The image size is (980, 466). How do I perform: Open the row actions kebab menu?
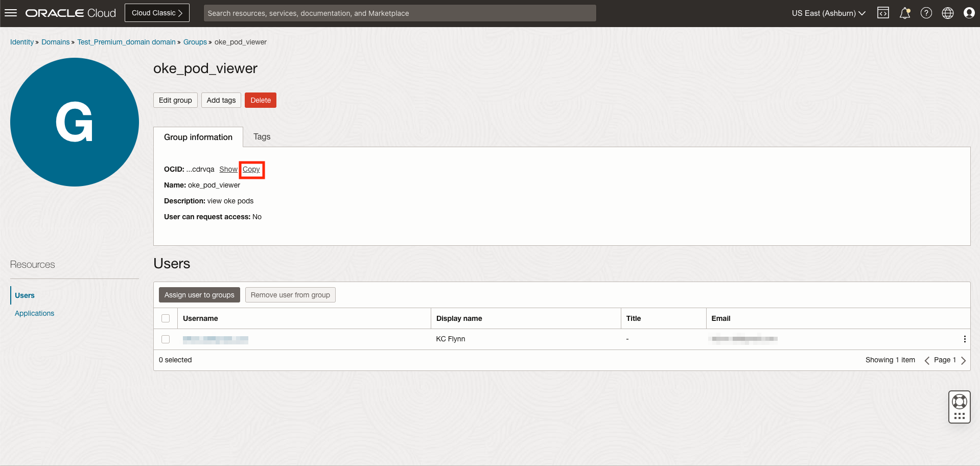964,339
